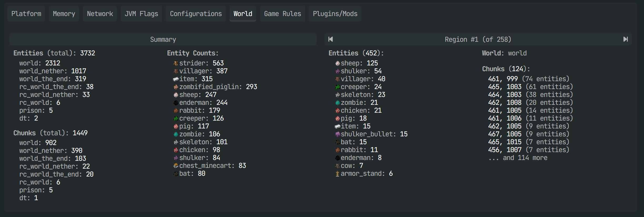Switch to the Game Rules tab
Image resolution: width=644 pixels, height=217 pixels.
(x=282, y=14)
